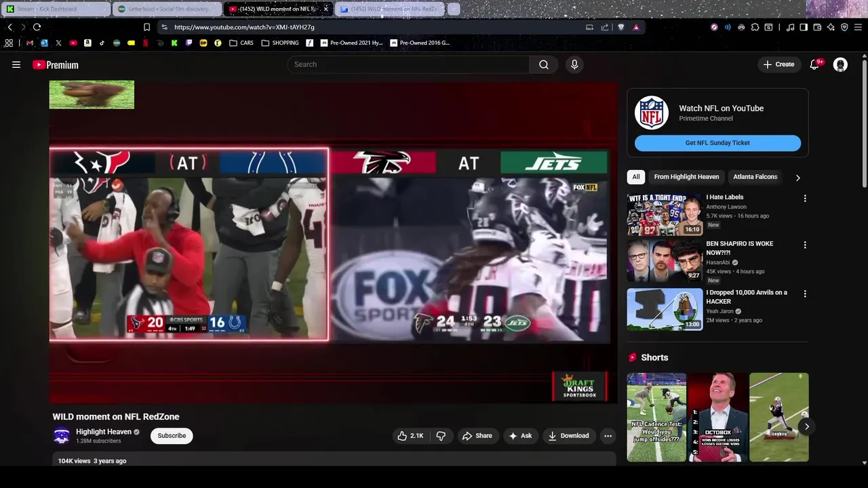Toggle the browser sidebar panel
Image resolution: width=868 pixels, height=488 pixels.
(x=804, y=27)
